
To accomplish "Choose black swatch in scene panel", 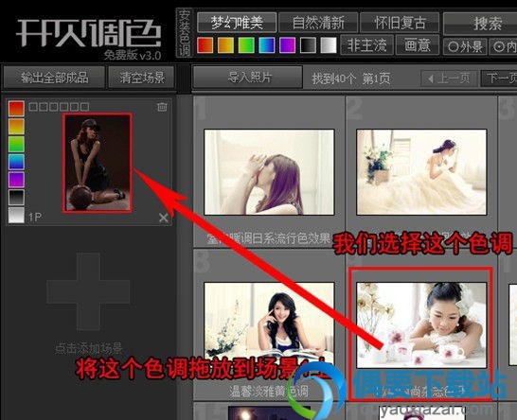I will [x=16, y=198].
